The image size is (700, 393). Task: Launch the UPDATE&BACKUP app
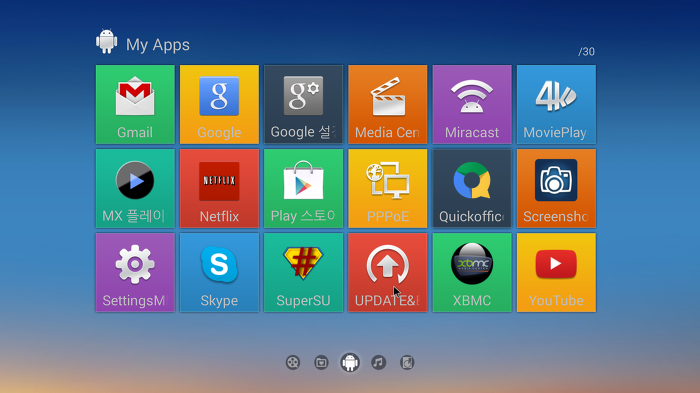point(388,272)
